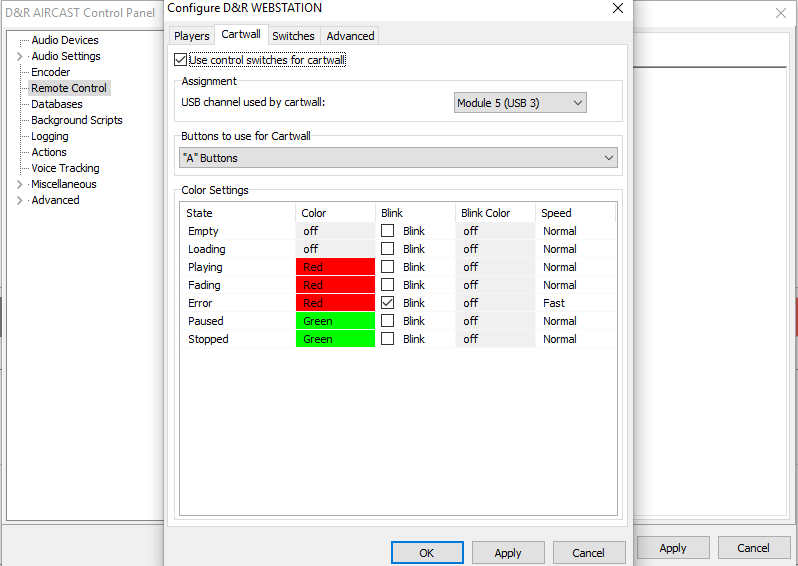This screenshot has height=566, width=798.
Task: Click the green color for Paused state
Action: point(335,321)
